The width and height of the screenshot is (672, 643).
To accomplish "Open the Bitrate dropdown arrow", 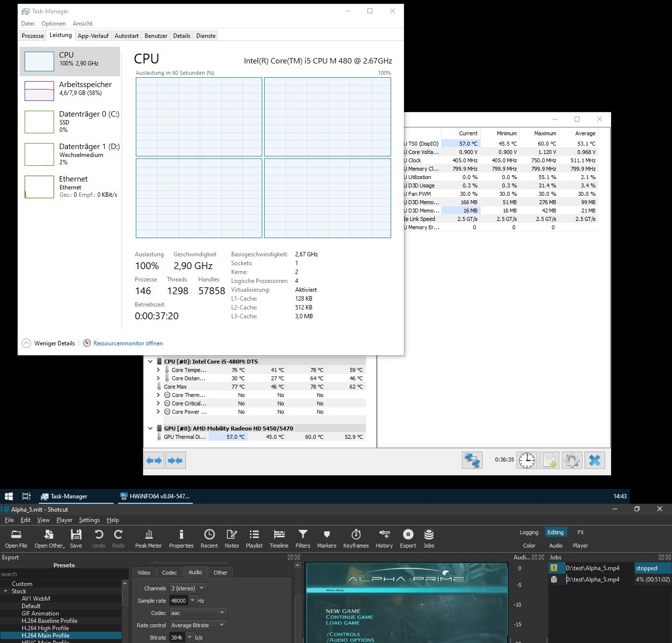I will [189, 638].
